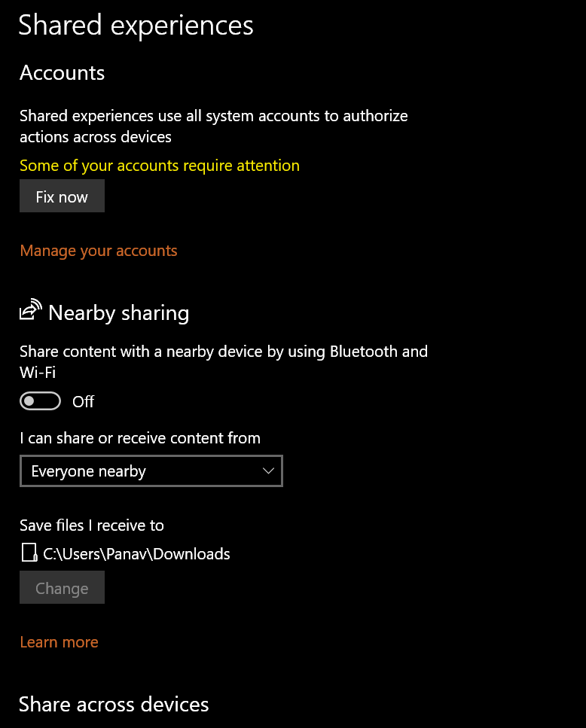
Task: Click the Fix now button
Action: coord(62,196)
